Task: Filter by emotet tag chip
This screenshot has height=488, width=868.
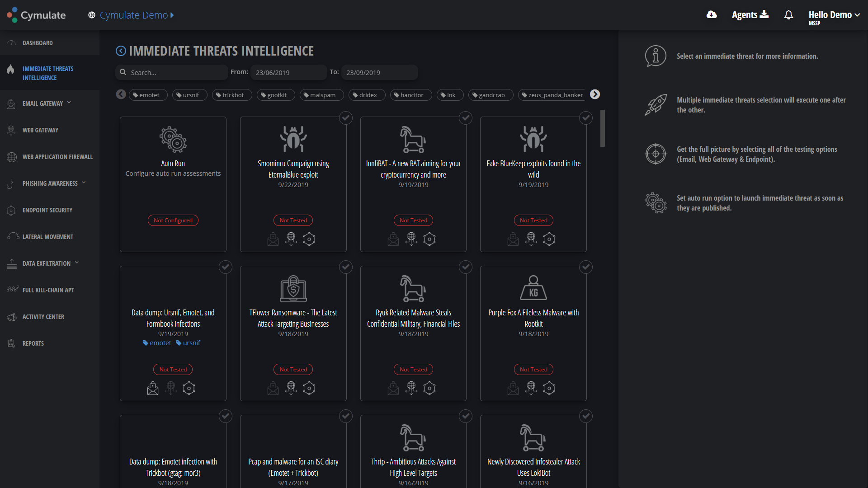Action: tap(148, 95)
